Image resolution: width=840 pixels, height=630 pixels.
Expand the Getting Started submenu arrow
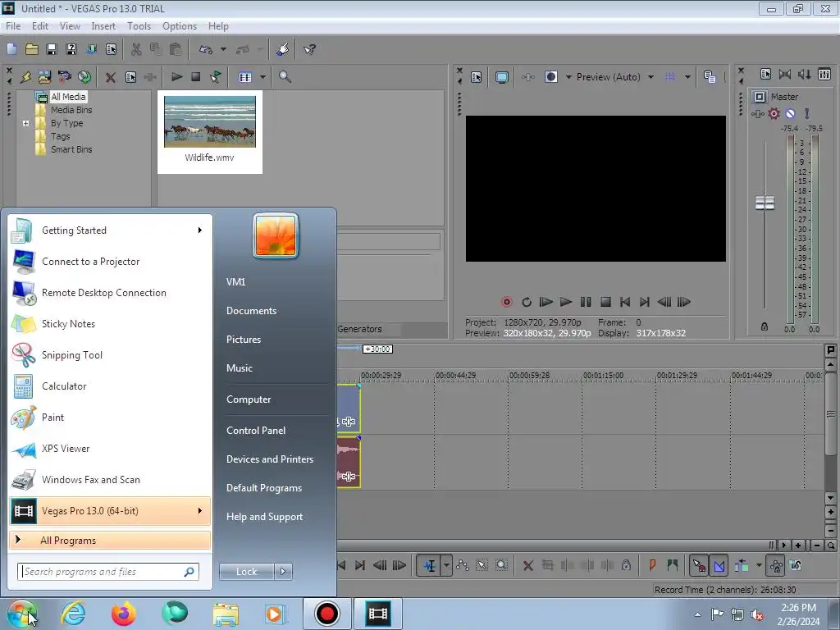[200, 231]
